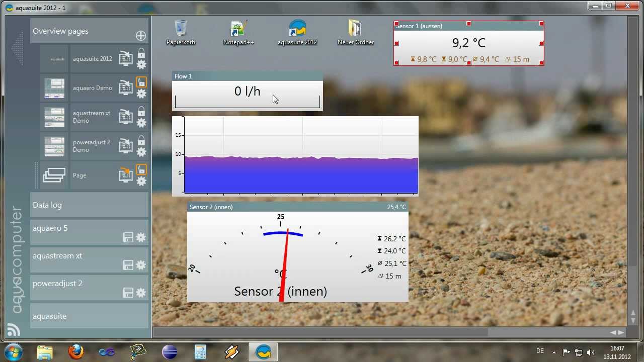Click the purple temperature chart area
644x362 pixels.
pyautogui.click(x=301, y=175)
